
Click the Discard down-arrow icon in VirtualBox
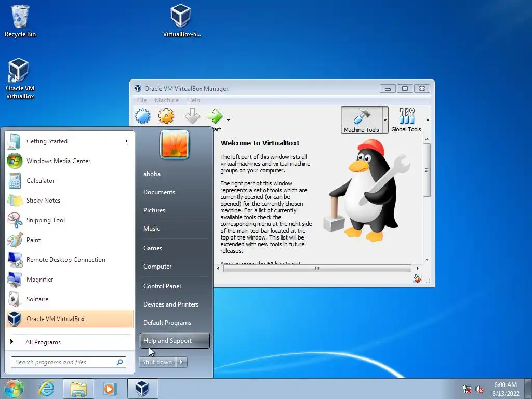[192, 116]
